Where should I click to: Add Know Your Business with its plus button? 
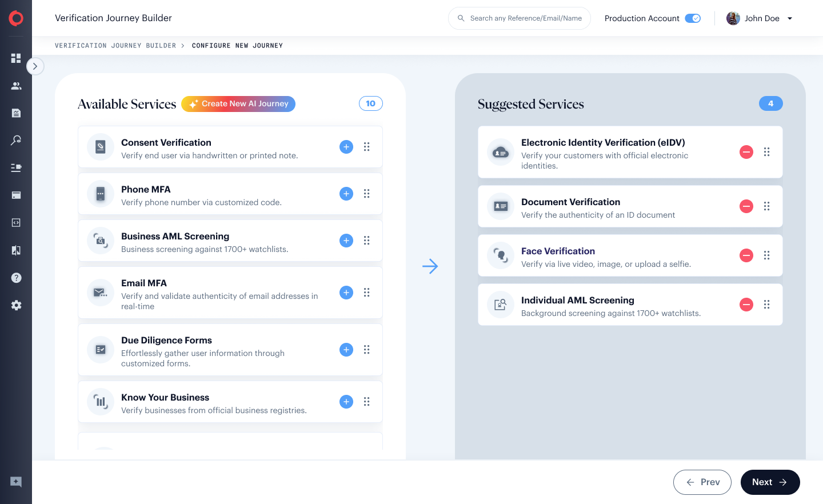tap(346, 402)
